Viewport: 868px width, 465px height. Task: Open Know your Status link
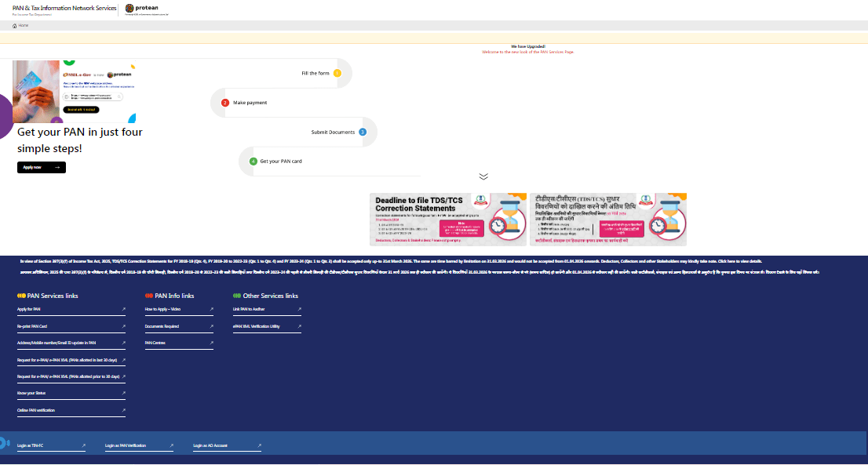[33, 394]
